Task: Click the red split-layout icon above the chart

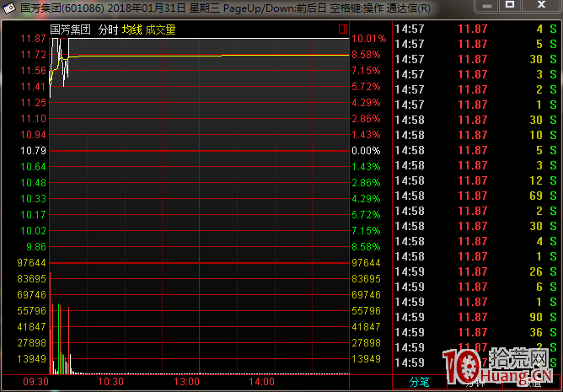Action: coord(343,30)
